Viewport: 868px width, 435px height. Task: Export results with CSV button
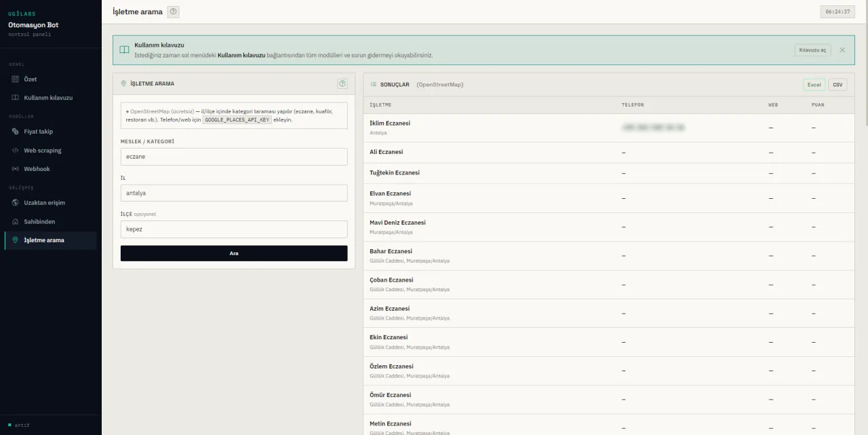pyautogui.click(x=837, y=85)
